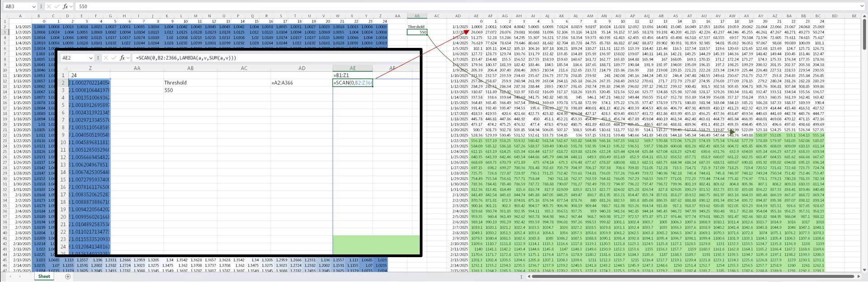Select column header AA

point(397,16)
